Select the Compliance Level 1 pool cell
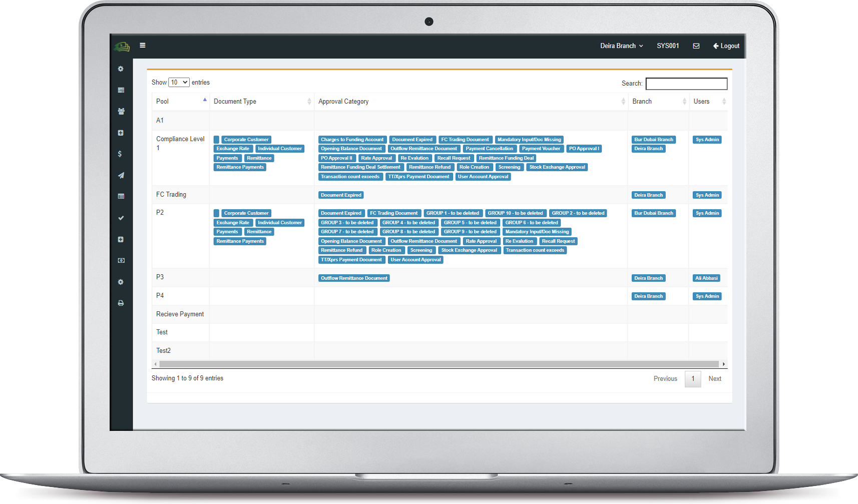This screenshot has width=858, height=504. coord(180,158)
